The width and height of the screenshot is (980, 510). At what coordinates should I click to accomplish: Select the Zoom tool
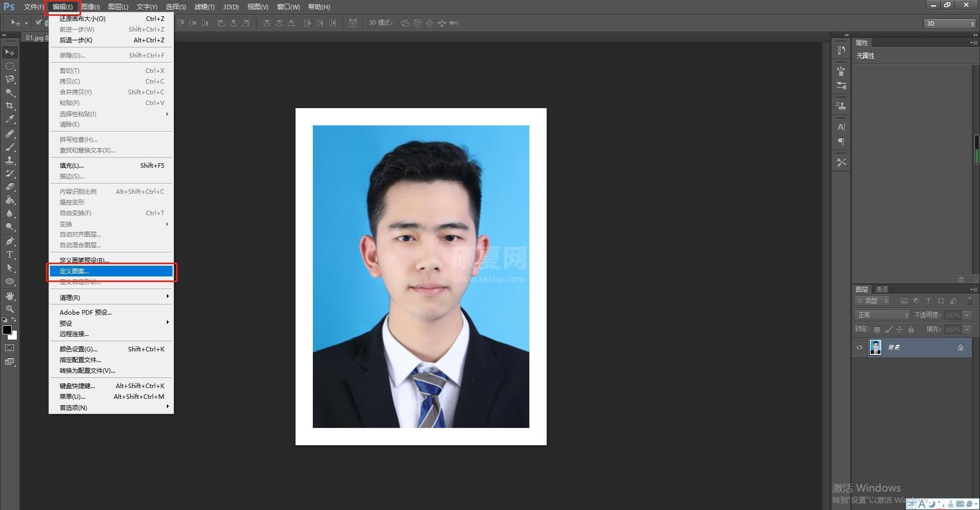[10, 309]
